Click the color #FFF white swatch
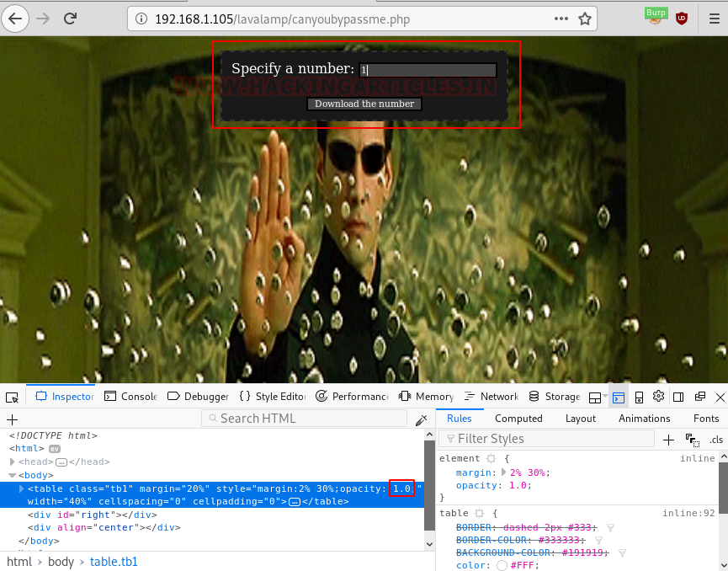The image size is (728, 571). pos(502,565)
